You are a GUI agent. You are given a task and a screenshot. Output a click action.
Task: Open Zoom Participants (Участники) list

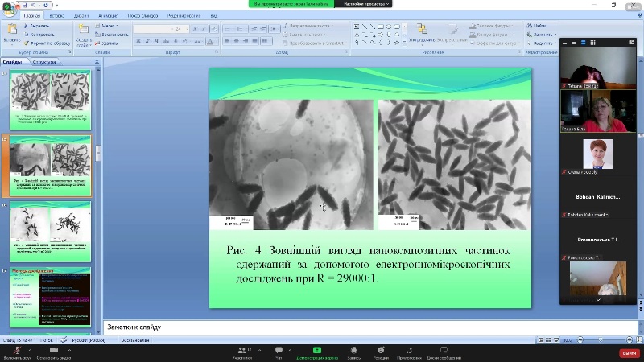pos(242,352)
